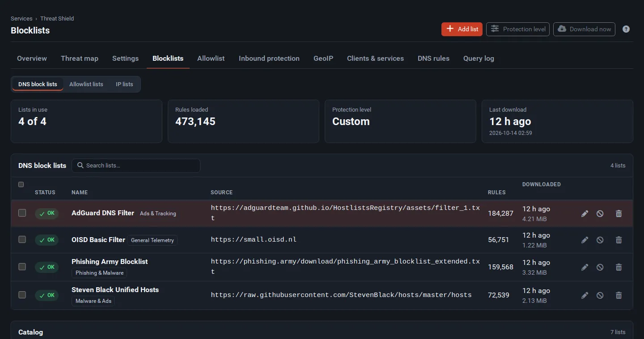This screenshot has width=644, height=339.
Task: View the Query log tab
Action: click(479, 59)
